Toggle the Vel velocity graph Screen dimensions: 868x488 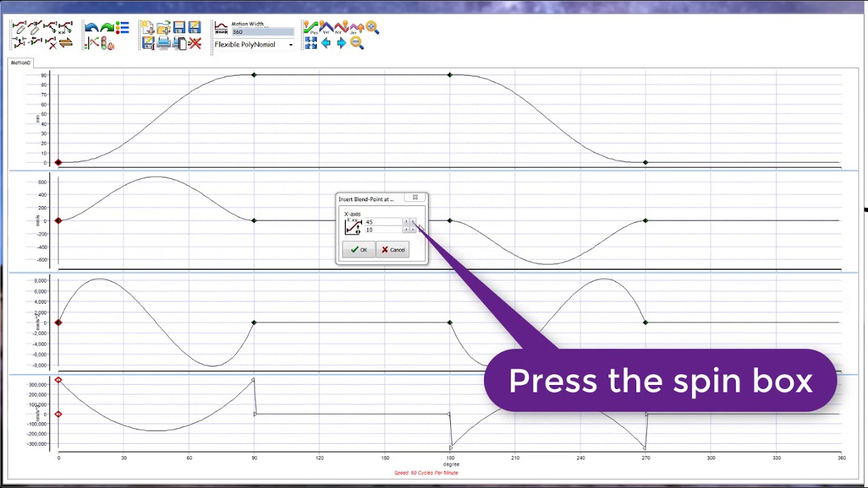coord(326,27)
